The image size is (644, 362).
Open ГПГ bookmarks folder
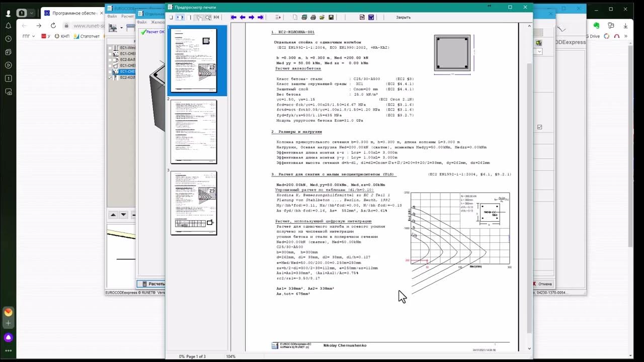[x=30, y=36]
